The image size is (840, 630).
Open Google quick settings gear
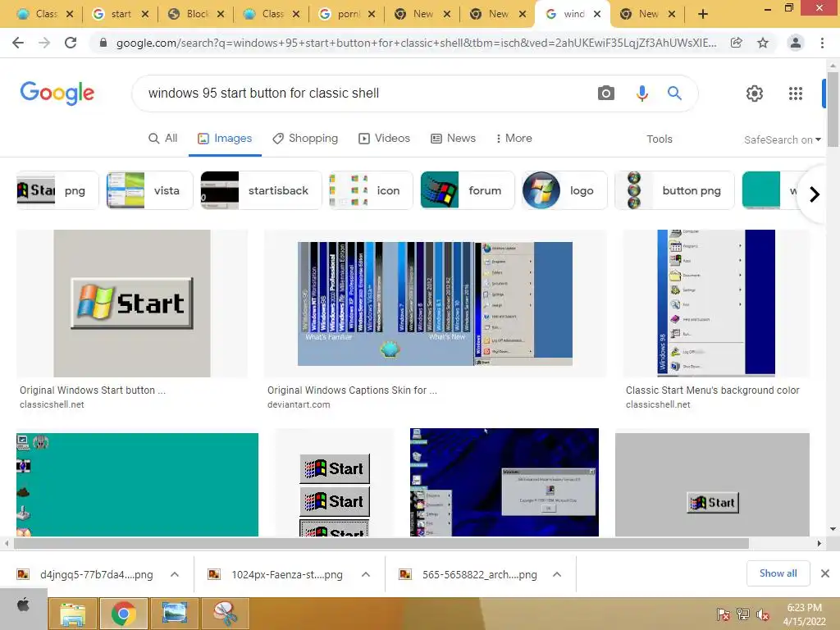click(x=755, y=94)
